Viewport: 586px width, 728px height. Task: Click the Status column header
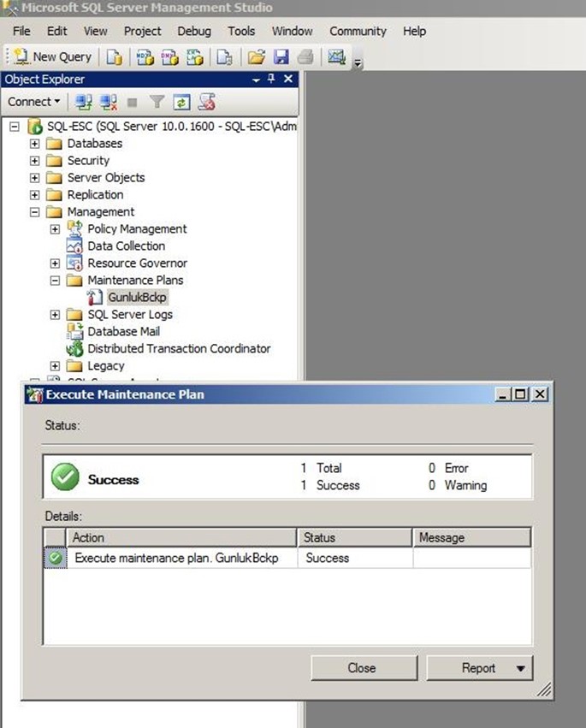click(355, 537)
